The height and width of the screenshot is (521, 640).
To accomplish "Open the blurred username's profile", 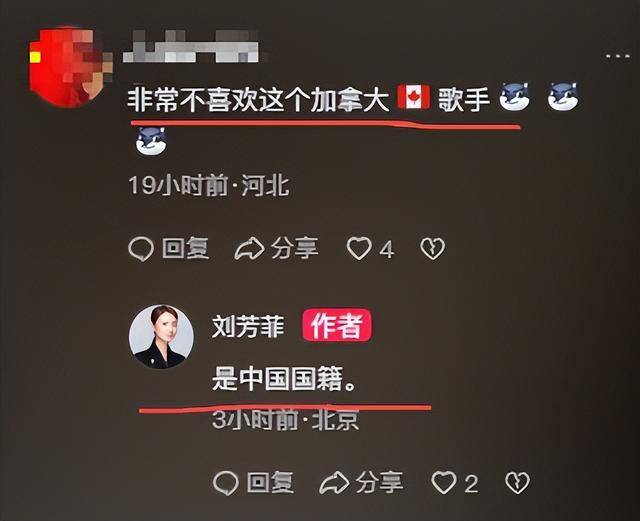I will [190, 46].
